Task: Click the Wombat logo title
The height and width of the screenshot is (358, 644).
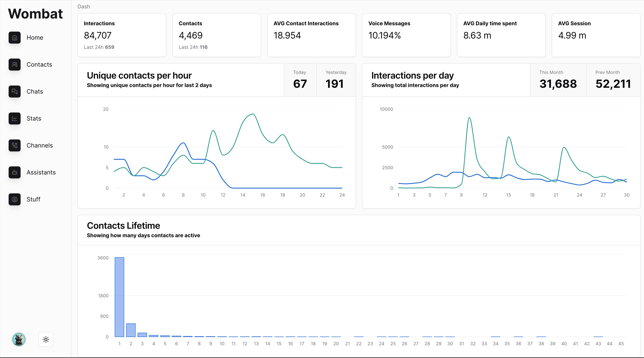Action: (35, 13)
